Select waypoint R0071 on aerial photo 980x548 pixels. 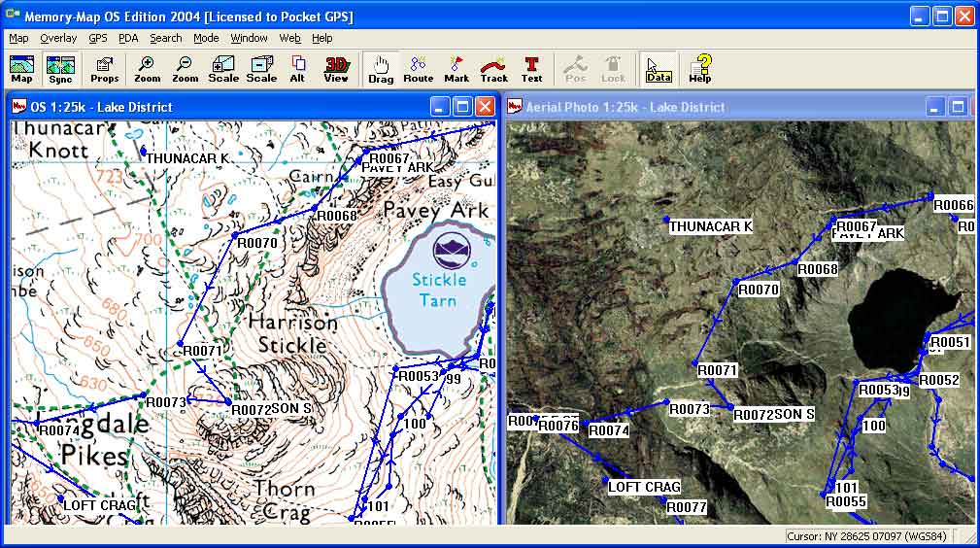tap(717, 370)
